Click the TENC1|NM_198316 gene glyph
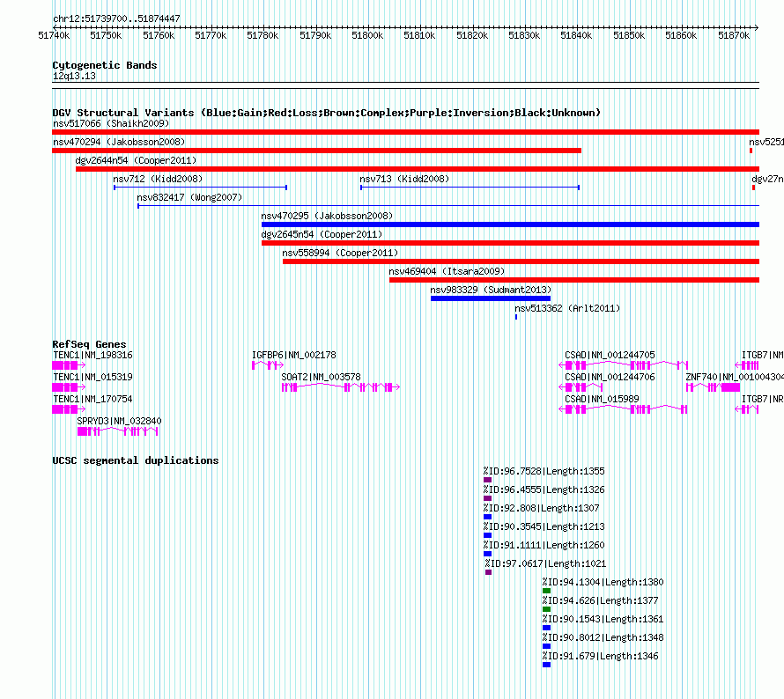The height and width of the screenshot is (699, 784). pos(69,365)
